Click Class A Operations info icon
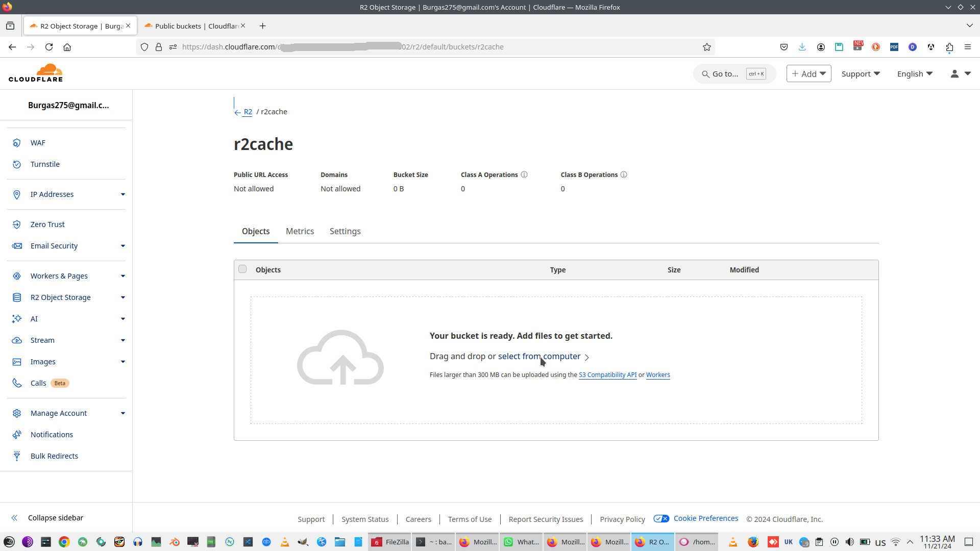980x551 pixels. click(x=524, y=174)
